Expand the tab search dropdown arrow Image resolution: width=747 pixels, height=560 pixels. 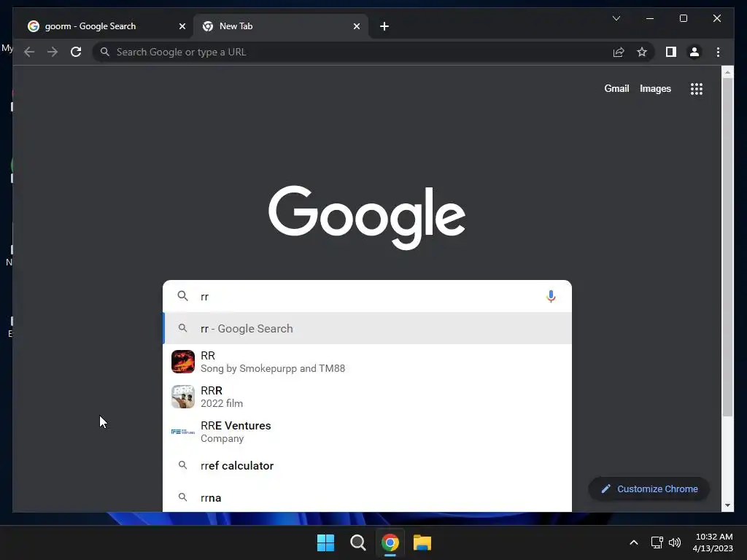pos(616,18)
